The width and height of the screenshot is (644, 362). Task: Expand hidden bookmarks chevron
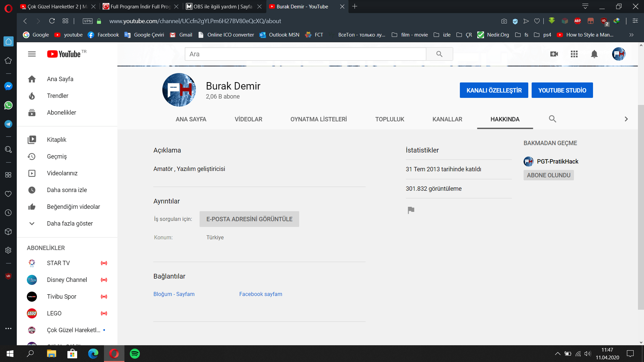coord(632,35)
